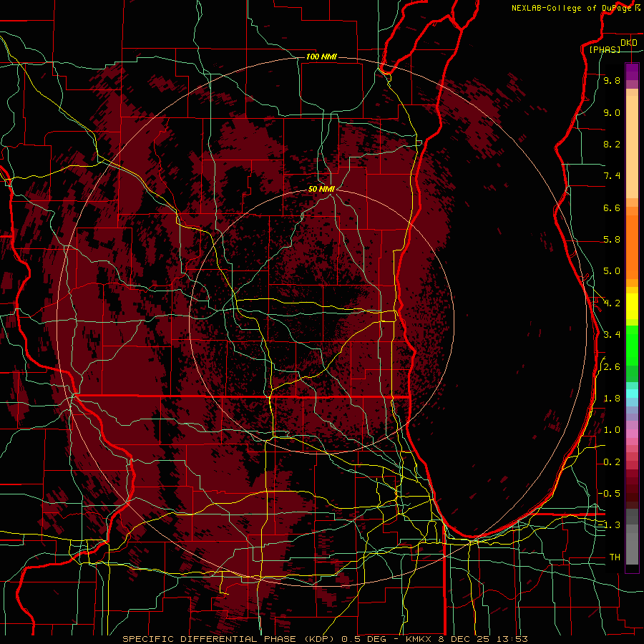Click the 13:53 timestamp in the caption
The height and width of the screenshot is (644, 644).
(512, 639)
